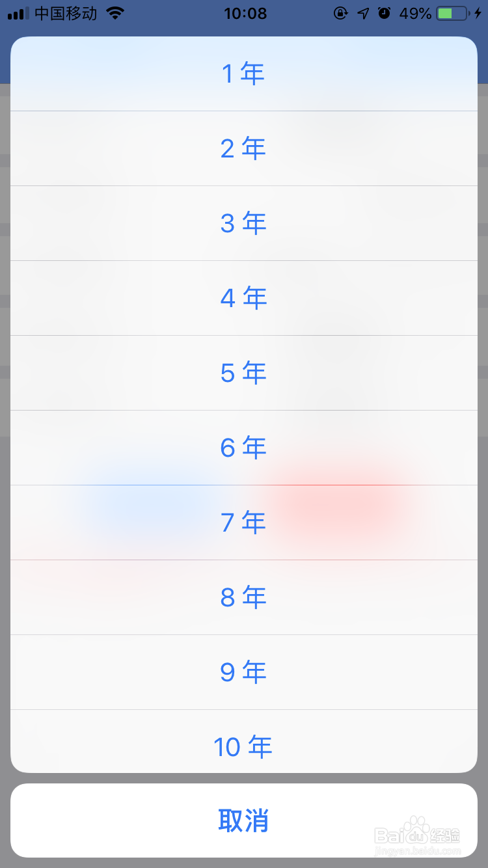Click the cellular signal bars icon
Image resolution: width=488 pixels, height=868 pixels.
[18, 14]
